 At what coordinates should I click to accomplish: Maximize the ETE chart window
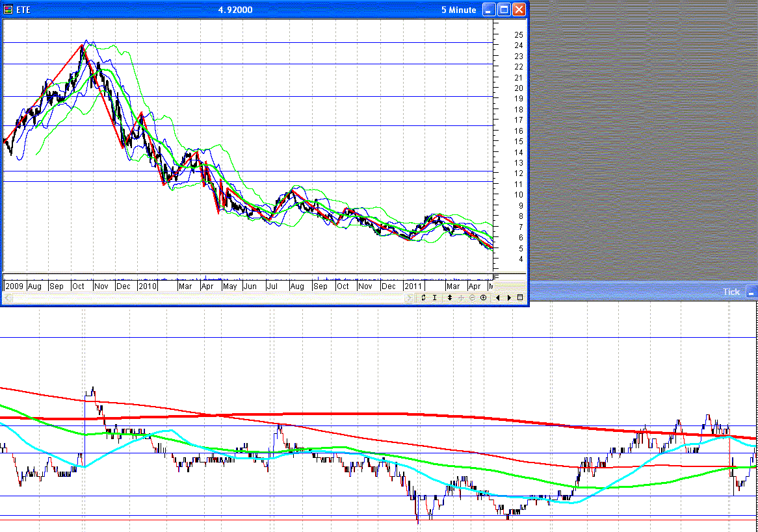(504, 10)
